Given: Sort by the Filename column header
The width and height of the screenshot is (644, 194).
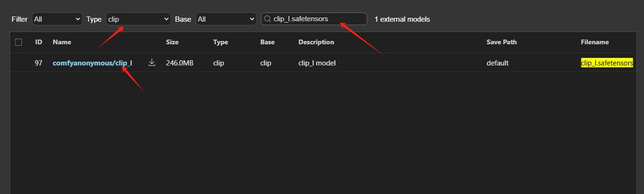Looking at the screenshot, I should pyautogui.click(x=595, y=42).
